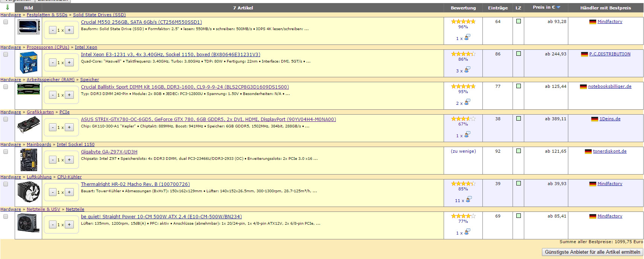
Task: Select row checkbox for Crucial Ballistix RAM
Action: click(x=6, y=87)
